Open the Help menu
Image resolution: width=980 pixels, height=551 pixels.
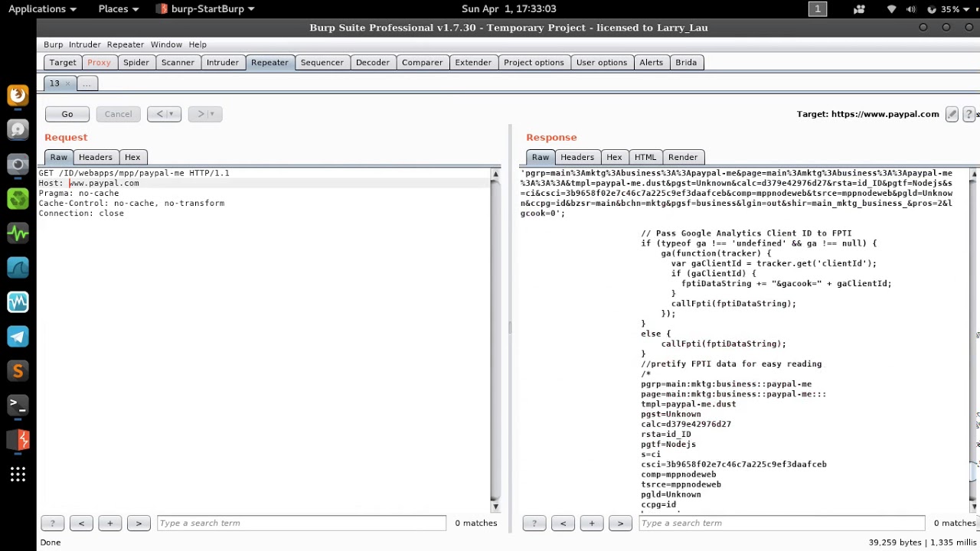[x=198, y=44]
